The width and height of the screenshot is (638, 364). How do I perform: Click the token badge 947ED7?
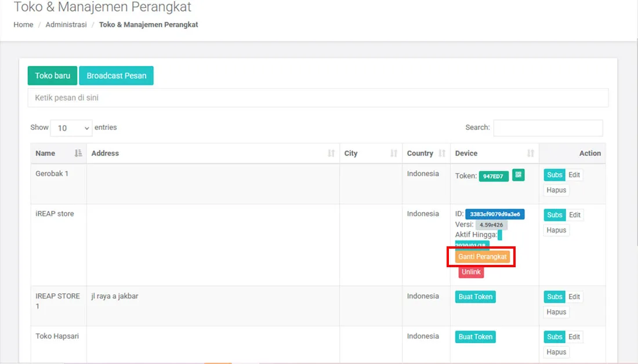[494, 176]
